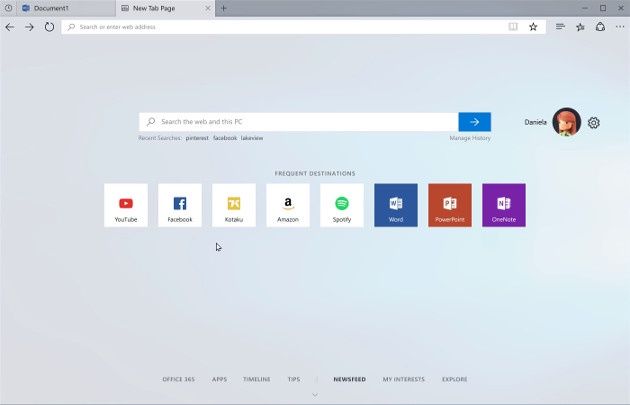Open the three-dot More menu
Image resolution: width=630 pixels, height=405 pixels.
coord(620,27)
